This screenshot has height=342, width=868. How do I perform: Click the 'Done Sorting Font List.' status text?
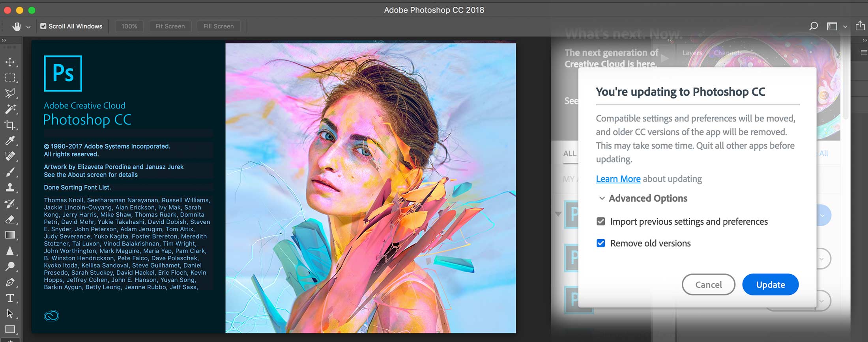pos(77,188)
